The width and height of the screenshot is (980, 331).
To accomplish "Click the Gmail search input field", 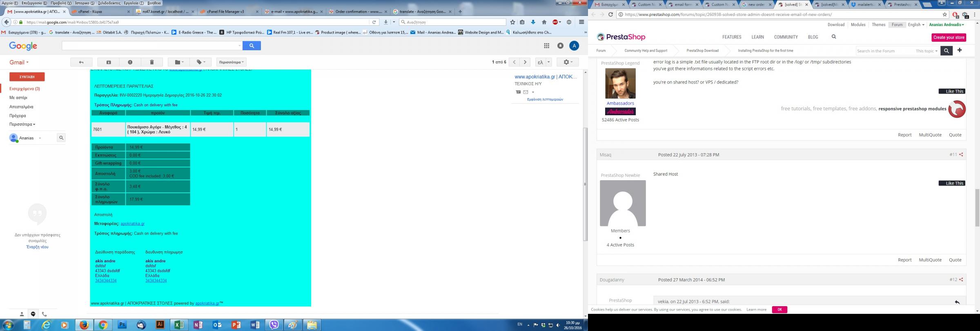I will coord(152,46).
